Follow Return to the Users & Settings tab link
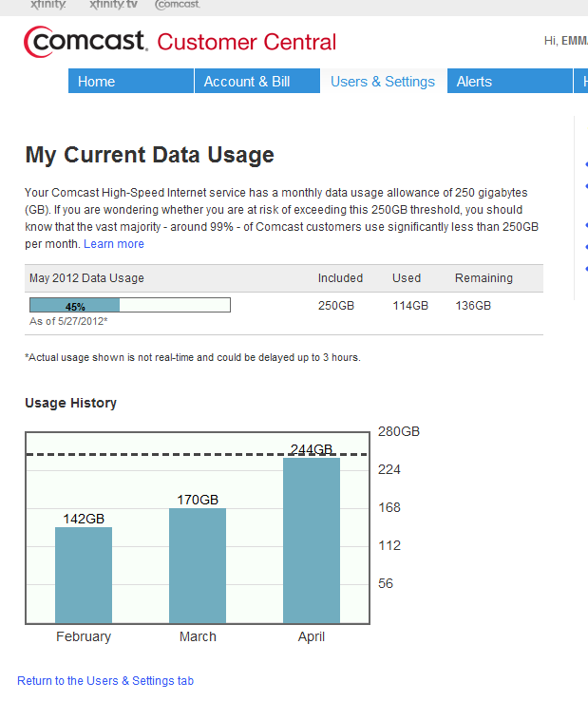 pos(105,681)
